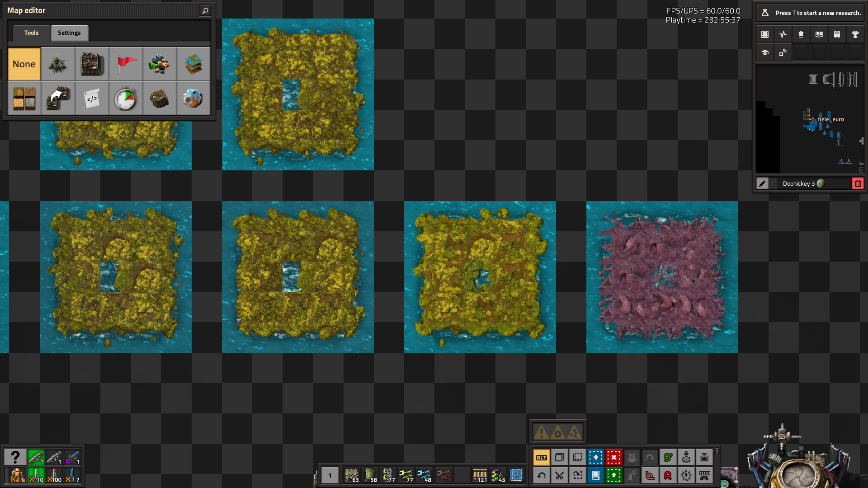Screen dimensions: 868x488
Task: Toggle ALT mode in shortcut bar
Action: [x=542, y=457]
